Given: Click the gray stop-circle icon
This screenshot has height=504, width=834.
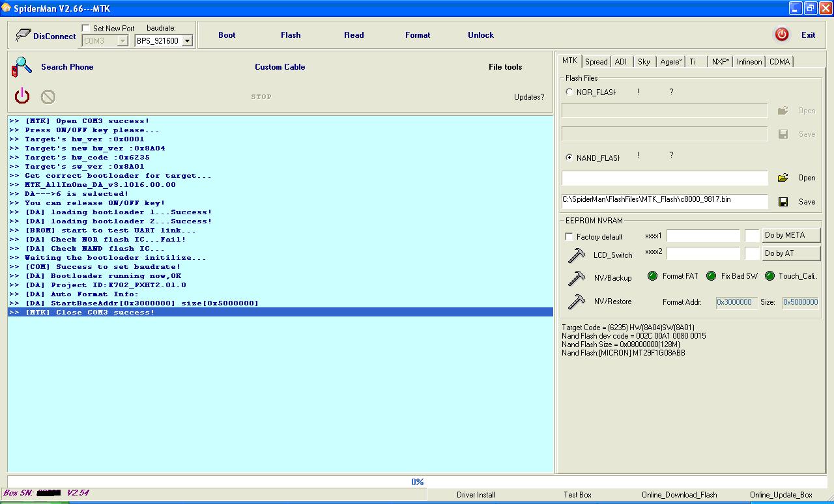Looking at the screenshot, I should (x=48, y=97).
